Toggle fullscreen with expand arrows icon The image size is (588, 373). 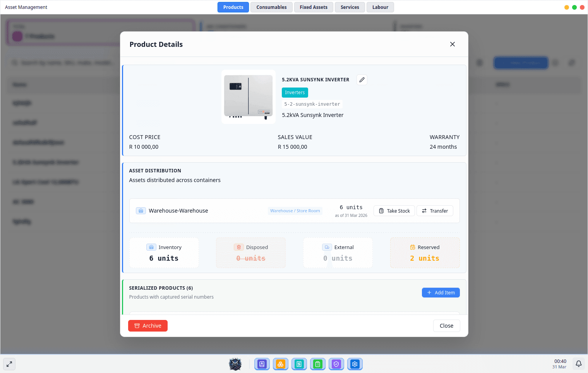[x=9, y=364]
